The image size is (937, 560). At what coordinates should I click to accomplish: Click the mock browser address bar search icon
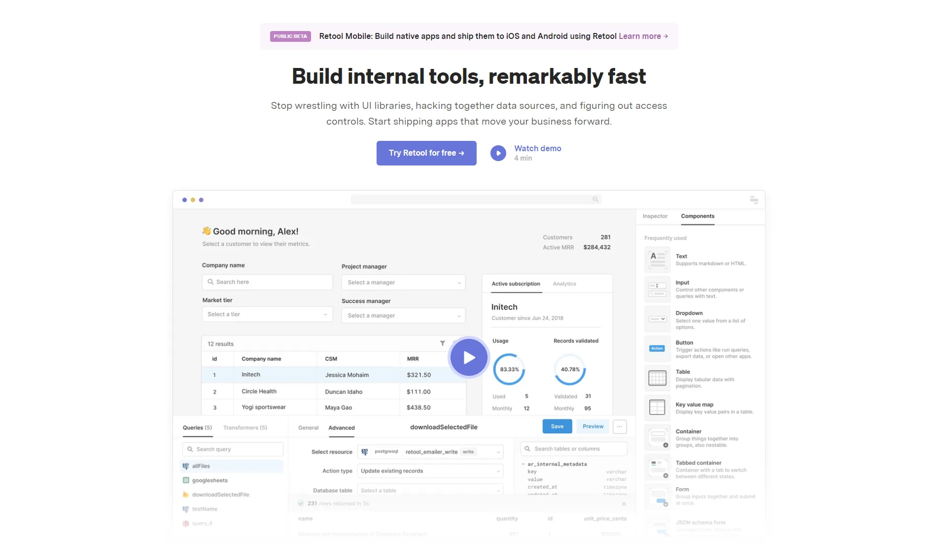coord(595,199)
